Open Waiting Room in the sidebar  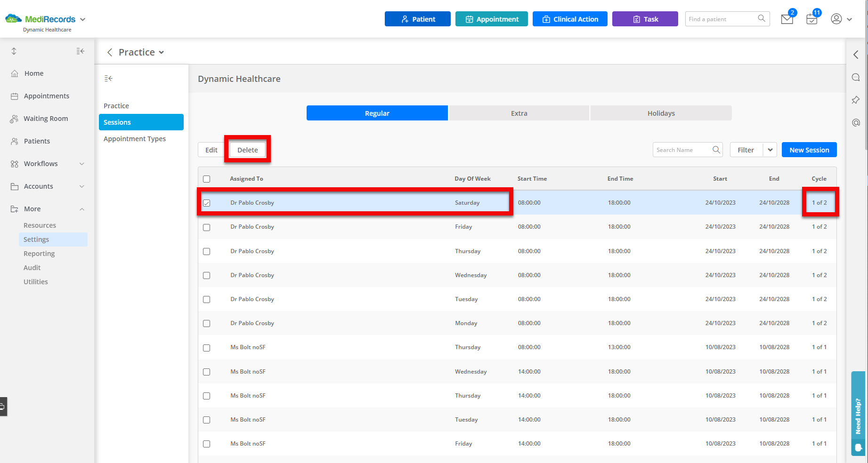pyautogui.click(x=46, y=119)
